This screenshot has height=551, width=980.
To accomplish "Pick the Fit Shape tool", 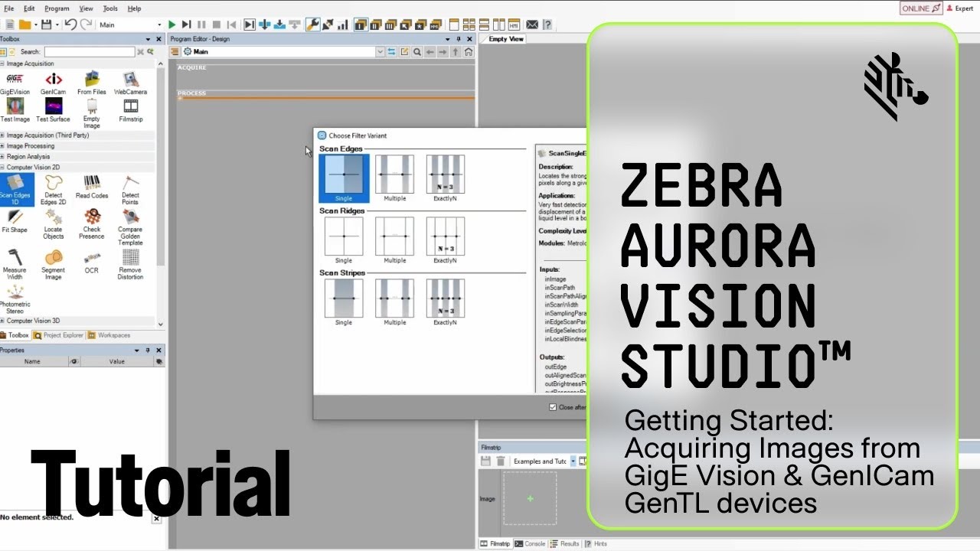I will (x=15, y=221).
